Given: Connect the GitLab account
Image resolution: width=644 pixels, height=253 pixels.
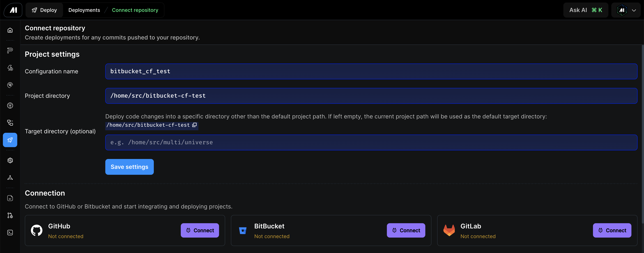Looking at the screenshot, I should click(x=612, y=230).
